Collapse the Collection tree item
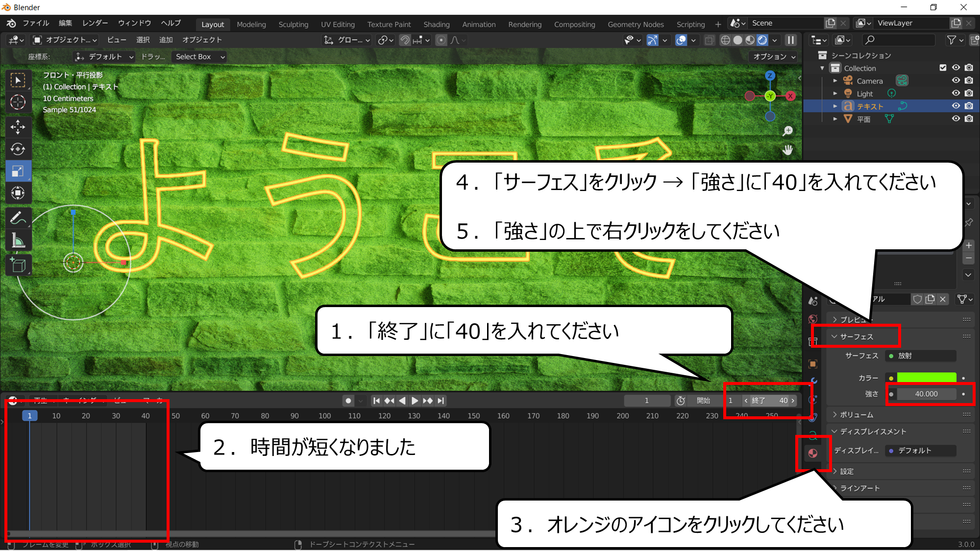980x551 pixels. pyautogui.click(x=823, y=68)
